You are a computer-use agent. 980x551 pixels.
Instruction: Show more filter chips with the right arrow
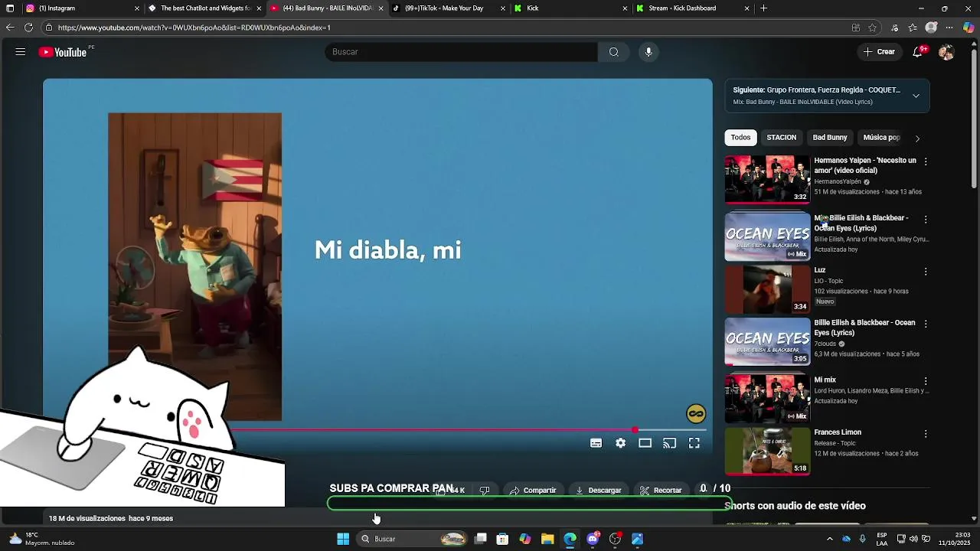(x=917, y=139)
